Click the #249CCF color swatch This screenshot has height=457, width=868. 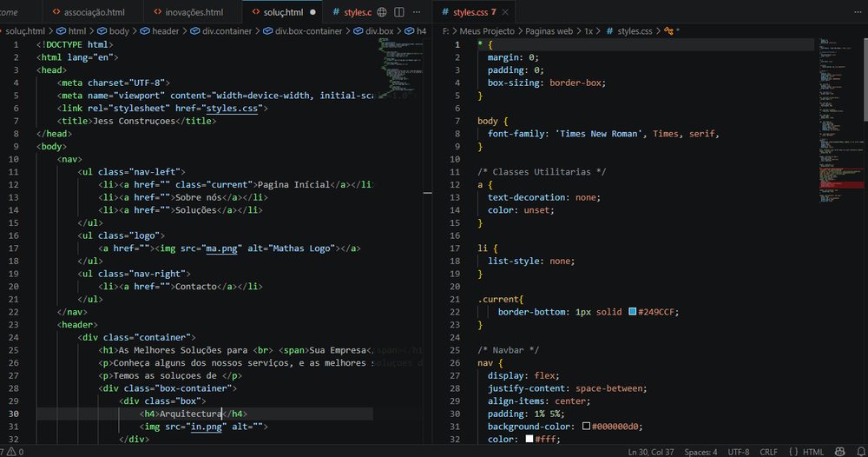point(632,311)
